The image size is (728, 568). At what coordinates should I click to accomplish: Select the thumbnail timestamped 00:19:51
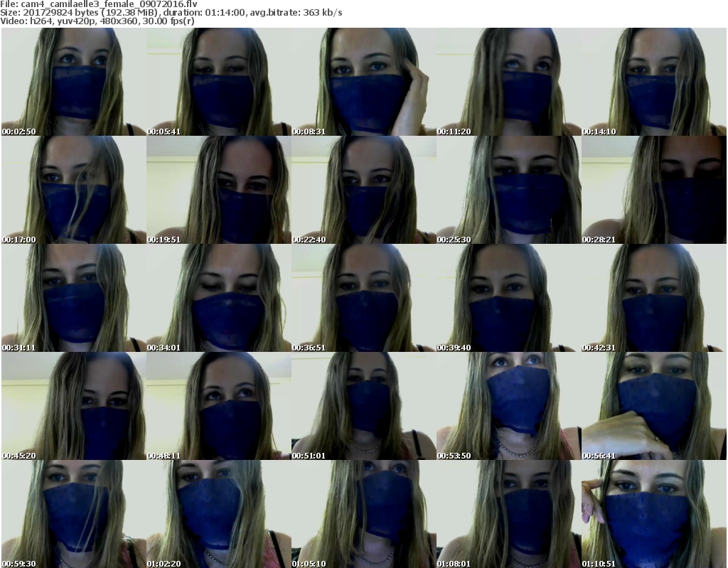(x=219, y=190)
